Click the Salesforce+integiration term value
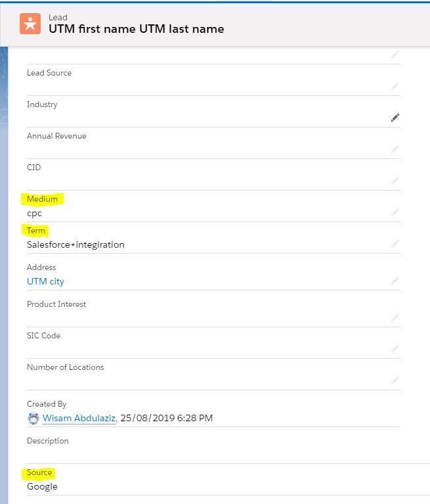 [x=75, y=244]
